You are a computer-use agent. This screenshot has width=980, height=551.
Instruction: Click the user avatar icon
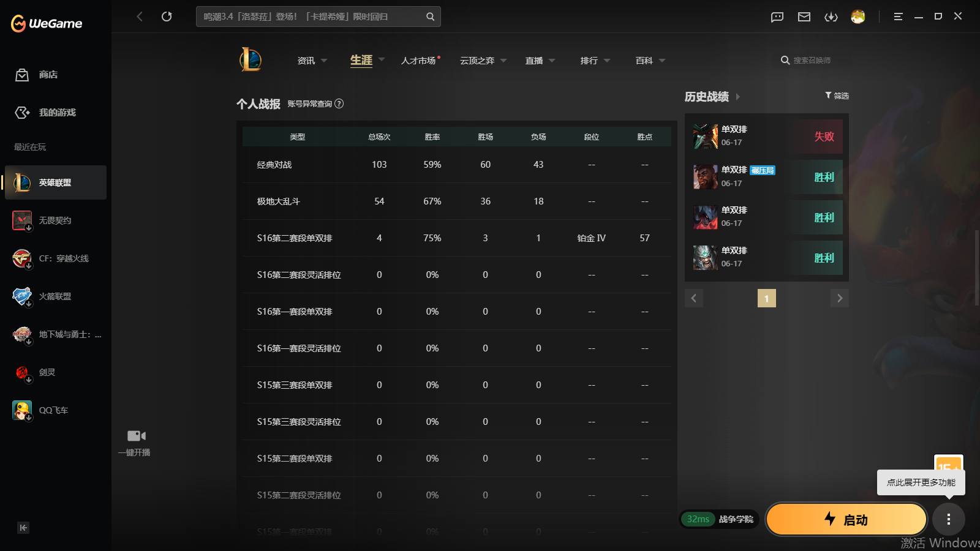pyautogui.click(x=858, y=17)
